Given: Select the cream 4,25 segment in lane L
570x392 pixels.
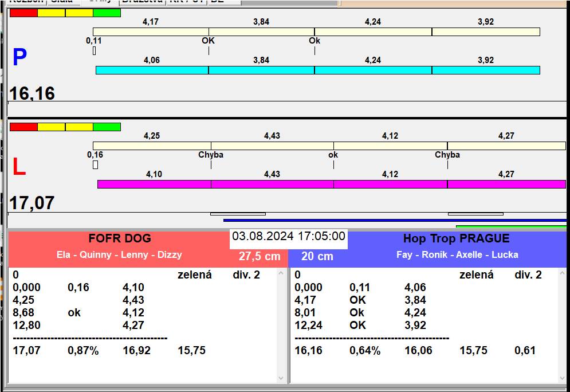Looking at the screenshot, I should point(152,146).
